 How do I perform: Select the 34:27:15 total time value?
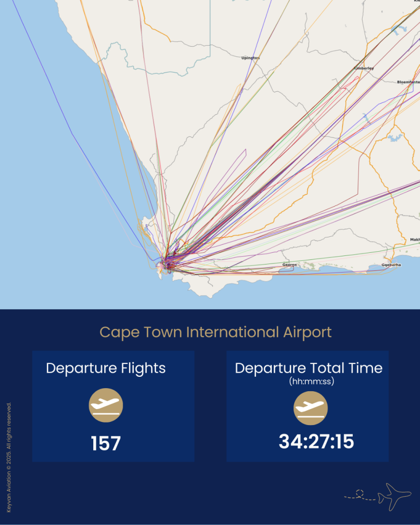(316, 441)
